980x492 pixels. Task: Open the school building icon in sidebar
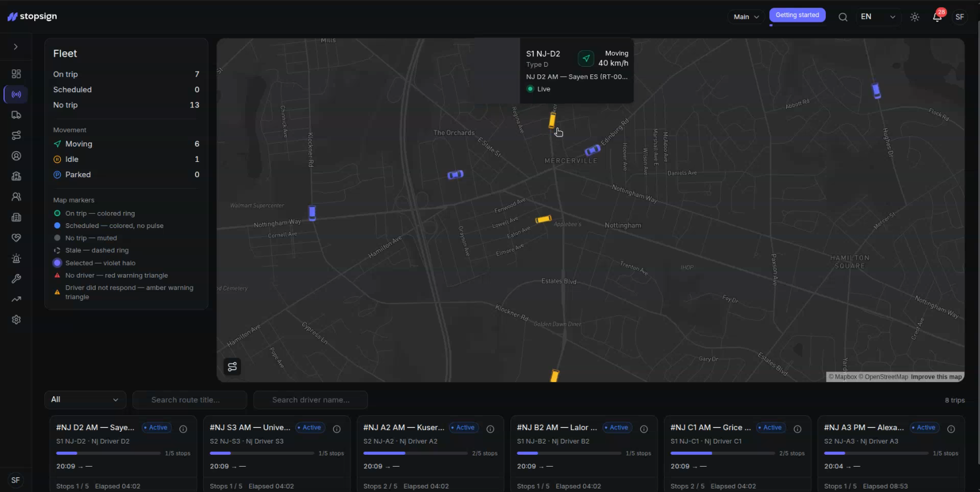pyautogui.click(x=16, y=176)
